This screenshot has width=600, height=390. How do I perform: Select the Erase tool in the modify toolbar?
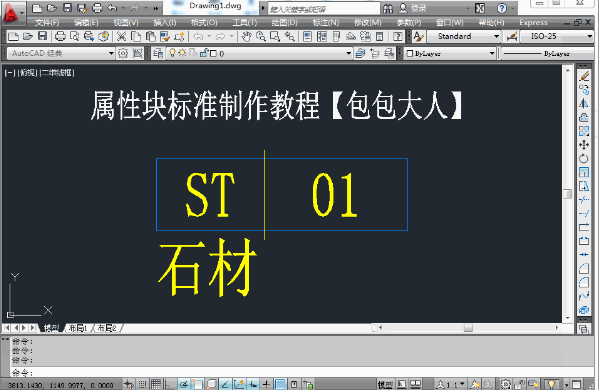click(584, 76)
